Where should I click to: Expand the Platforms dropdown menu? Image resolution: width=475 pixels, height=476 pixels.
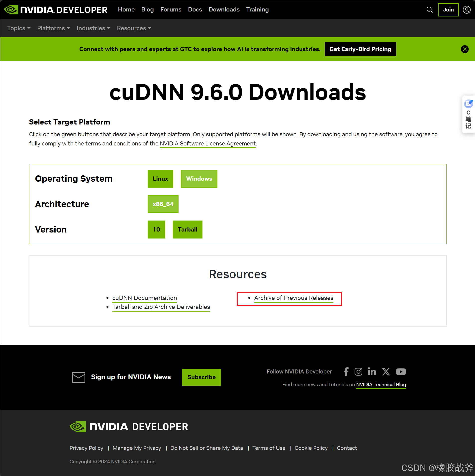coord(53,28)
